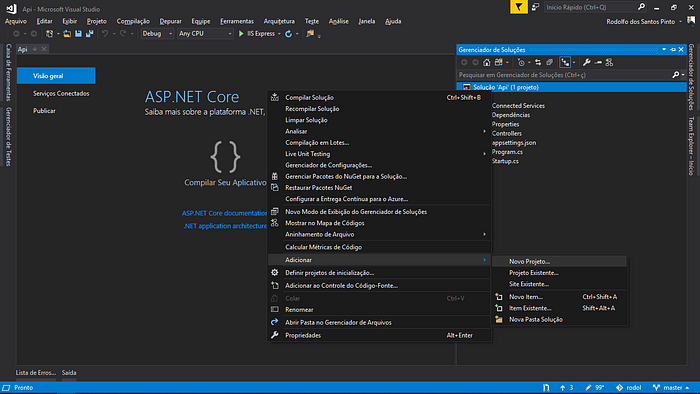Click the New Project toolbar icon
Screen dimensions: 700x394
click(50, 33)
